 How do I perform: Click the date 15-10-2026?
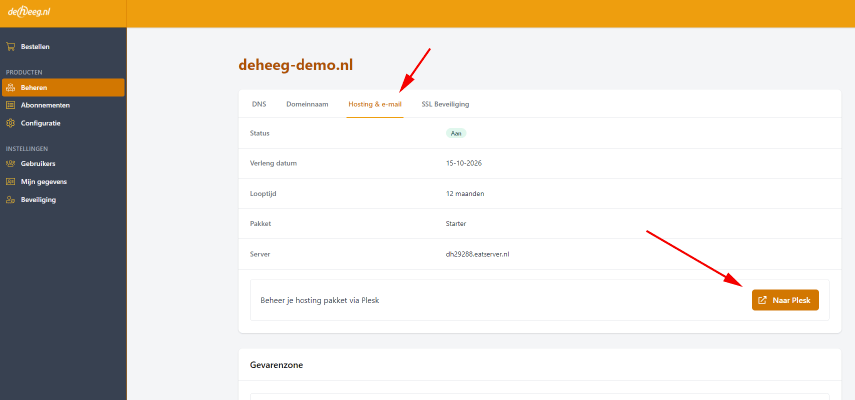pyautogui.click(x=464, y=163)
